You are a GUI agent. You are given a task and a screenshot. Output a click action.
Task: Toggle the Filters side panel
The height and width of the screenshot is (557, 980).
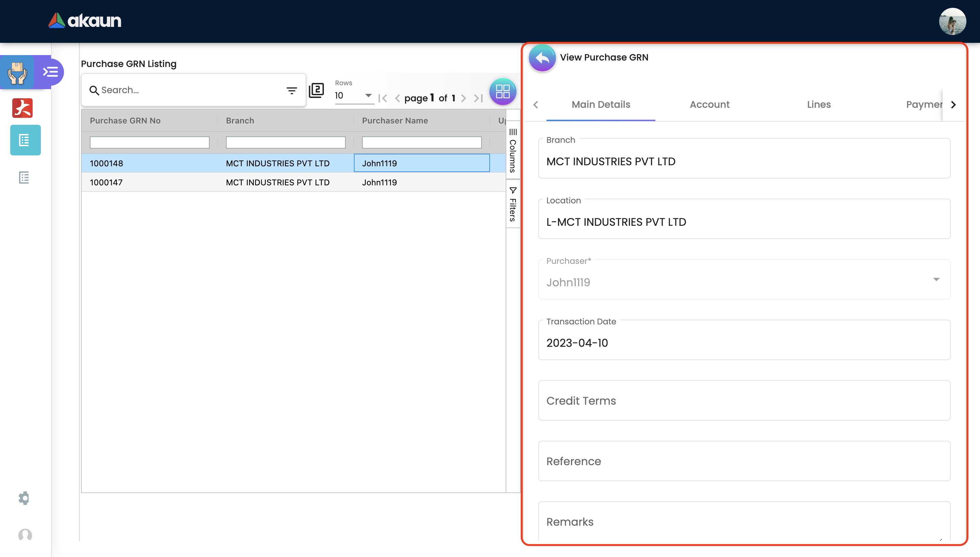point(513,205)
